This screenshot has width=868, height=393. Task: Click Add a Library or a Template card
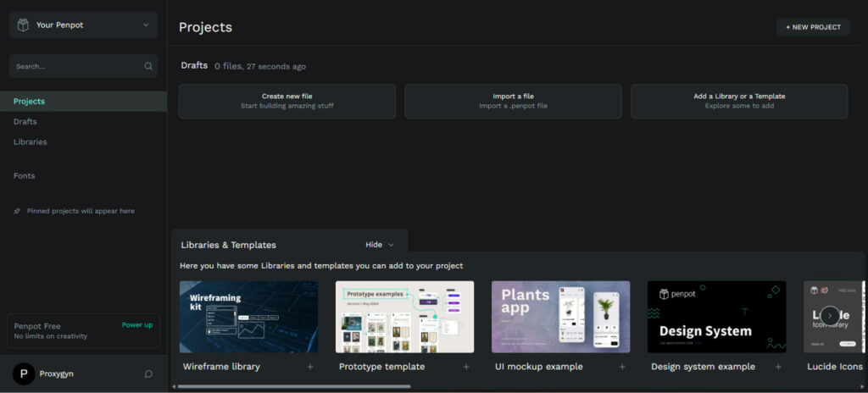(x=739, y=102)
